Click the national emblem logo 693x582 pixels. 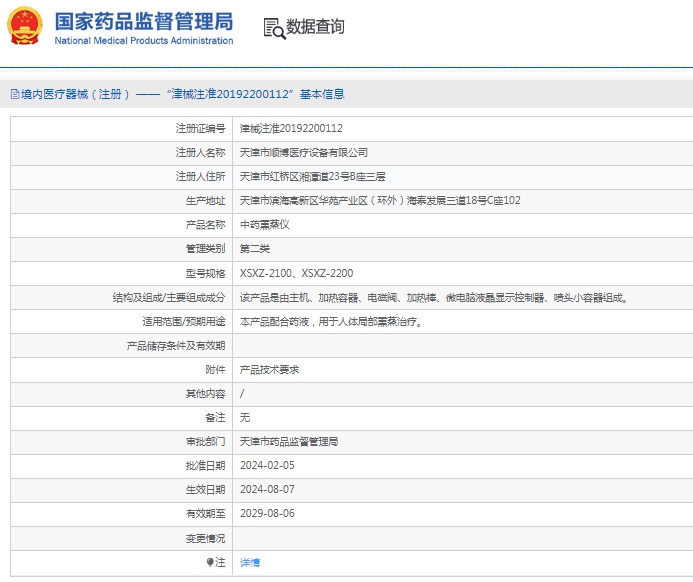(25, 26)
